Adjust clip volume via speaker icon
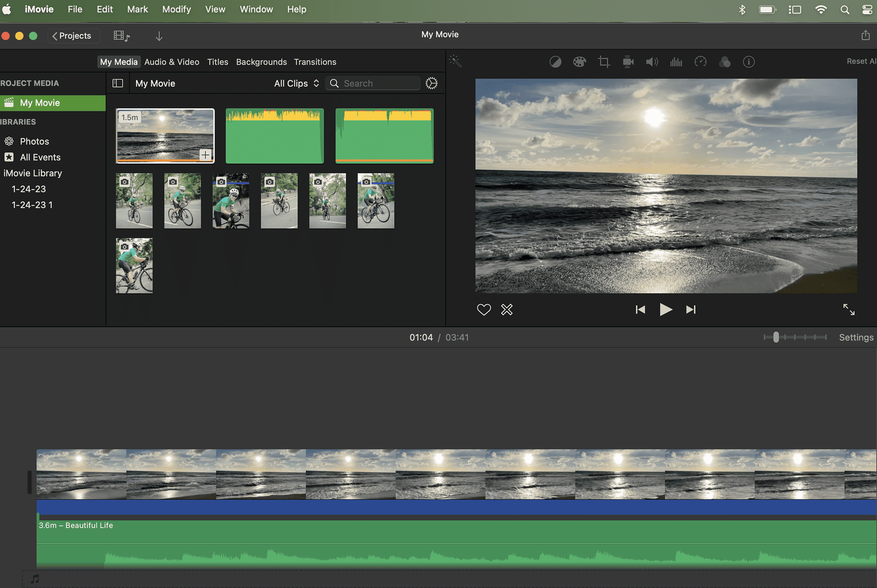 click(x=651, y=62)
